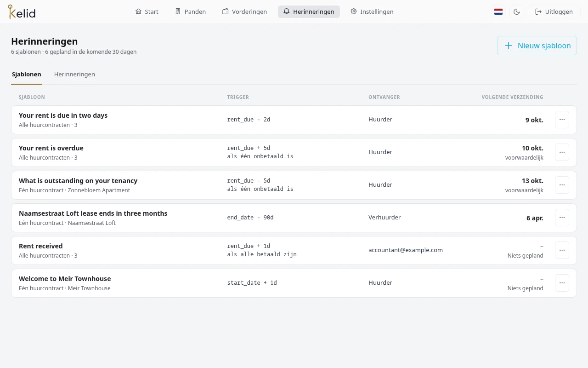Navigate to Vorderingen
The width and height of the screenshot is (588, 368).
pos(244,11)
